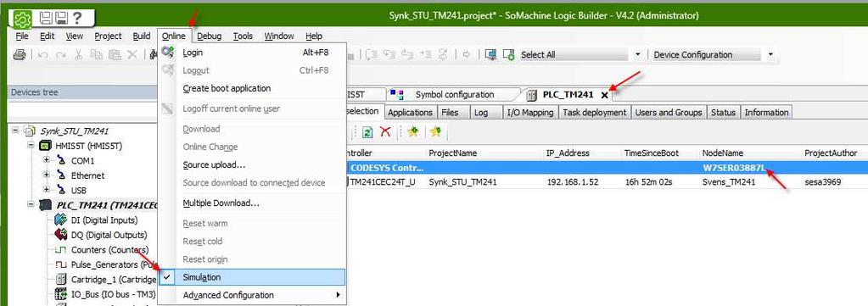The image size is (868, 306).
Task: Collapse the HMIS5T tree node
Action: (x=31, y=146)
